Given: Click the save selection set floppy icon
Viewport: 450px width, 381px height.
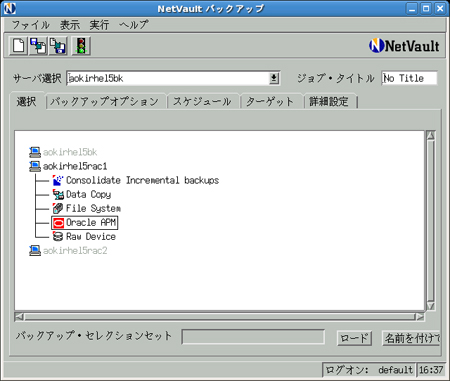Looking at the screenshot, I should pyautogui.click(x=58, y=46).
